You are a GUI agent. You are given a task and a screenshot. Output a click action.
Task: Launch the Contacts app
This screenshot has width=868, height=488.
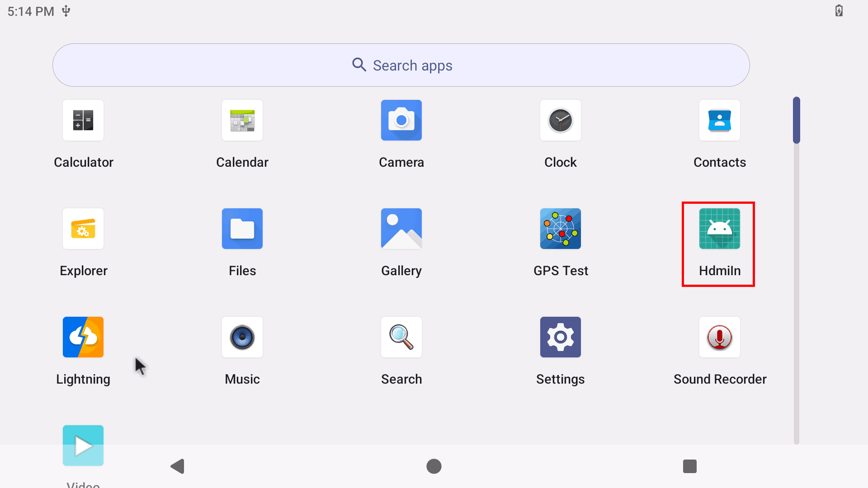(x=720, y=121)
